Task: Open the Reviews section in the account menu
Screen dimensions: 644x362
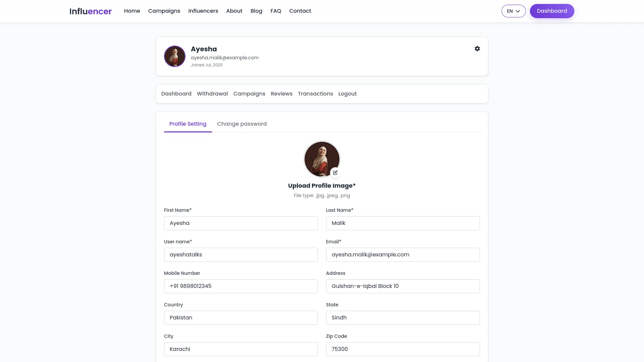Action: pyautogui.click(x=281, y=94)
